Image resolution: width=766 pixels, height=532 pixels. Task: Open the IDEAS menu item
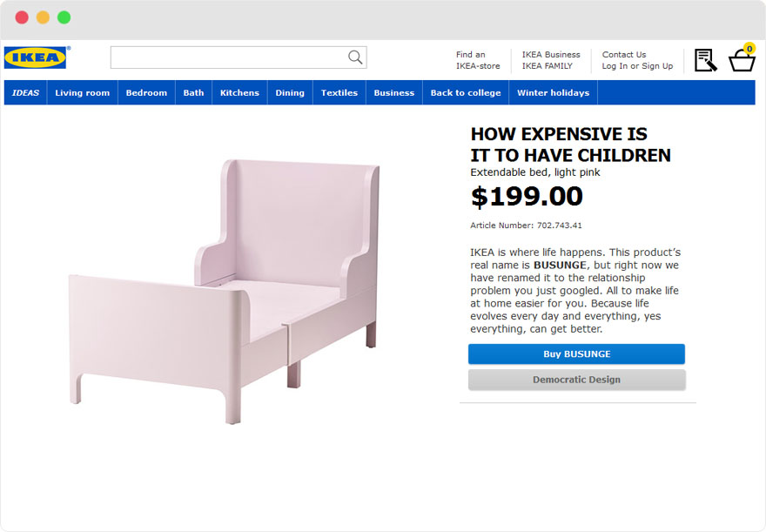(x=25, y=92)
